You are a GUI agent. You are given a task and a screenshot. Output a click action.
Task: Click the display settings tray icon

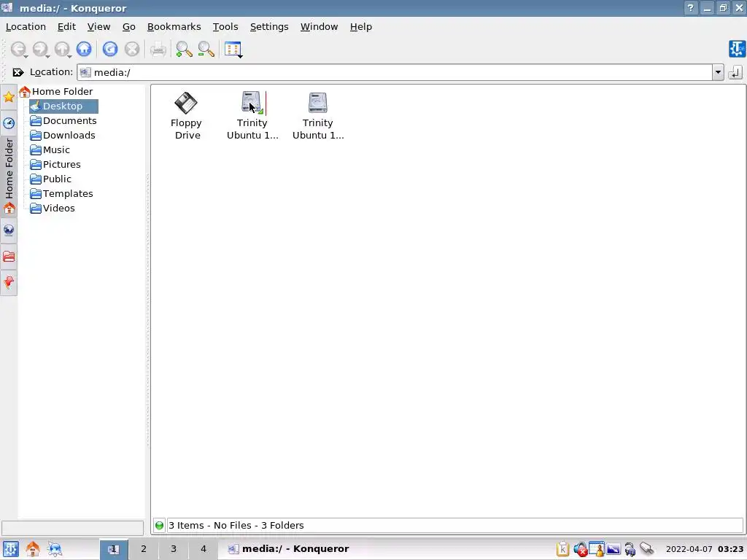(x=613, y=549)
